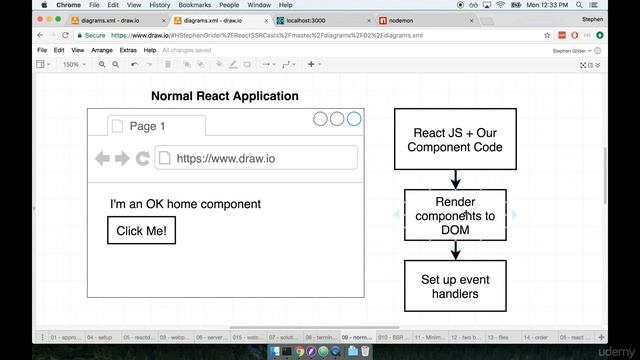The height and width of the screenshot is (360, 640).
Task: Switch to the 14 - order page tab
Action: [536, 337]
